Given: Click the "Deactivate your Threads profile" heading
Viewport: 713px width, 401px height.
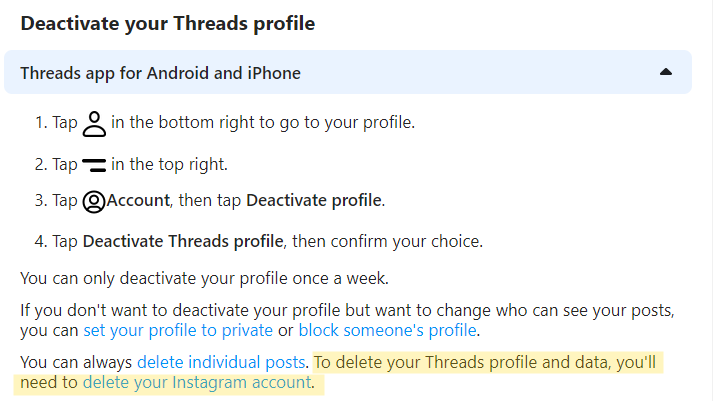Looking at the screenshot, I should [x=168, y=23].
